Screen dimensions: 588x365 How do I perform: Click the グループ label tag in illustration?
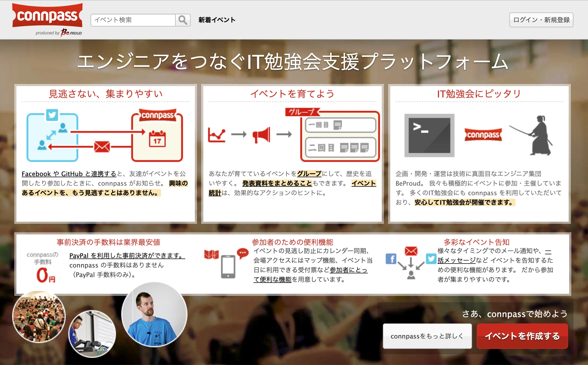pyautogui.click(x=302, y=112)
